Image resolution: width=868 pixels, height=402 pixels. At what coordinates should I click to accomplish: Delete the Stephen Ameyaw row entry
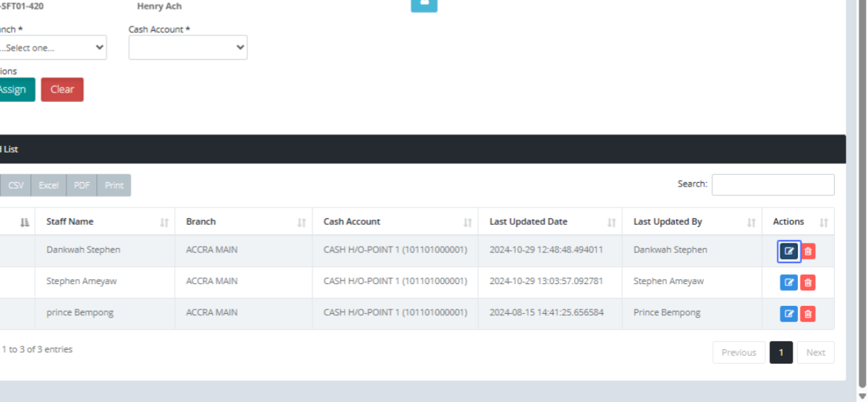(x=808, y=283)
